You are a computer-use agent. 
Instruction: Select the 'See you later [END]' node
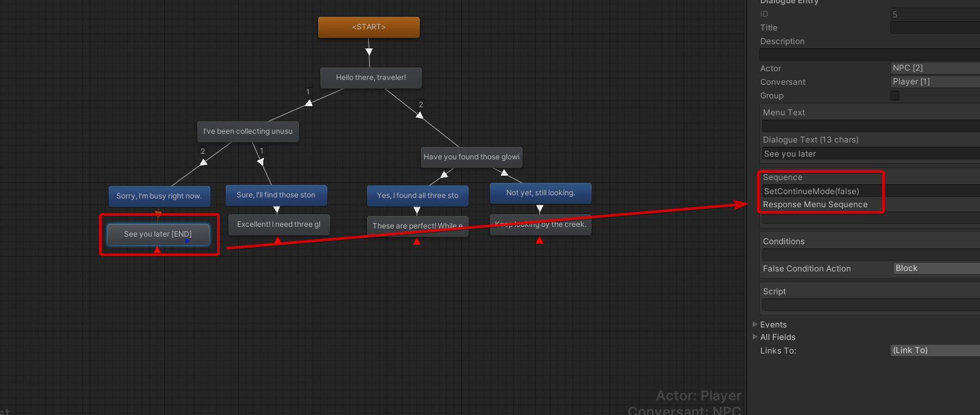pyautogui.click(x=158, y=234)
